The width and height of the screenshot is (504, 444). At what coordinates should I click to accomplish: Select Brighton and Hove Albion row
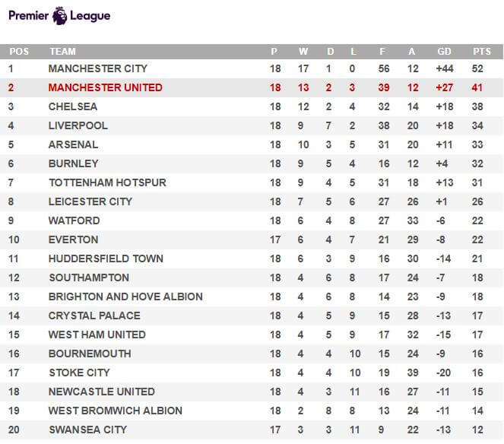(x=252, y=297)
